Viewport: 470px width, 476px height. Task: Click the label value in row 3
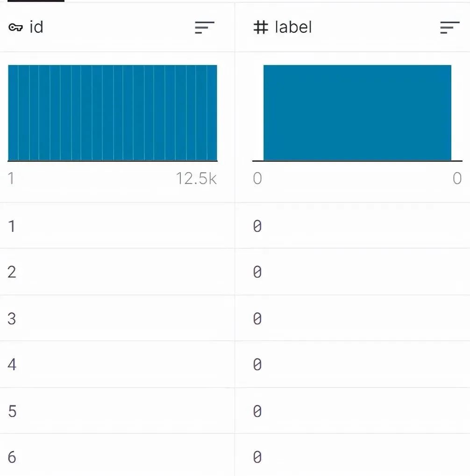(x=257, y=319)
